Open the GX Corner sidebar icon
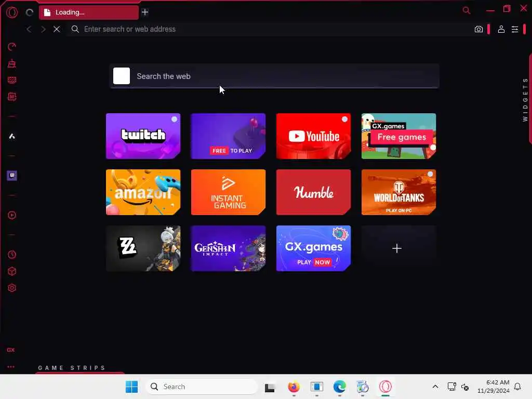This screenshot has width=532, height=399. 12,80
